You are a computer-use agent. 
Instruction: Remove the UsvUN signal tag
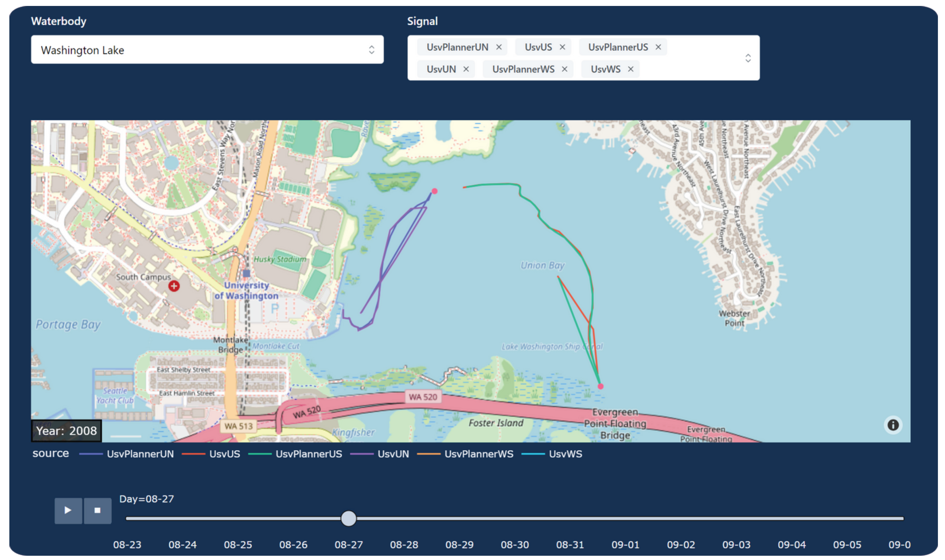(466, 69)
